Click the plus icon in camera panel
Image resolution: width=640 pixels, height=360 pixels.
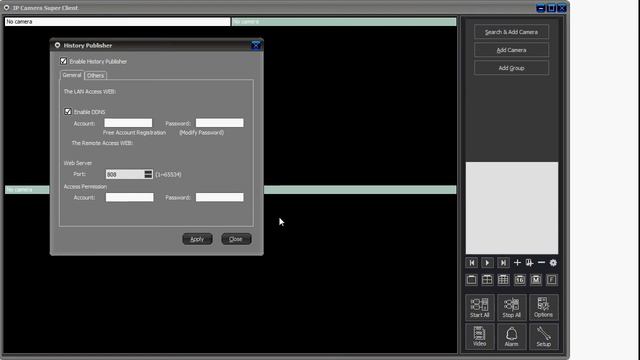517,263
